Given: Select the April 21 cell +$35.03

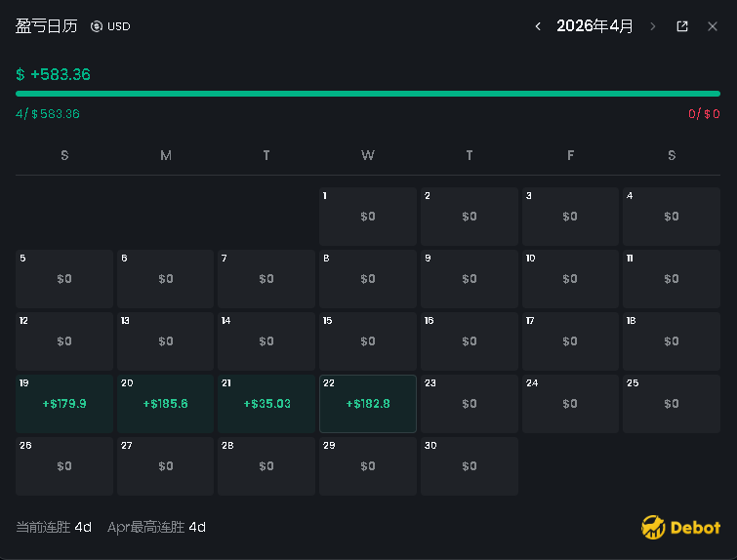Looking at the screenshot, I should [266, 404].
